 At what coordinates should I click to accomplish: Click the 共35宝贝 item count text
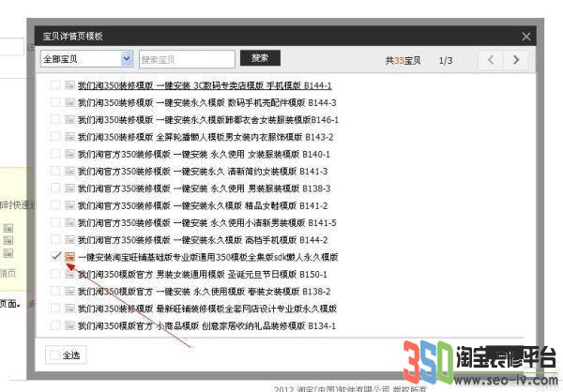pyautogui.click(x=403, y=60)
